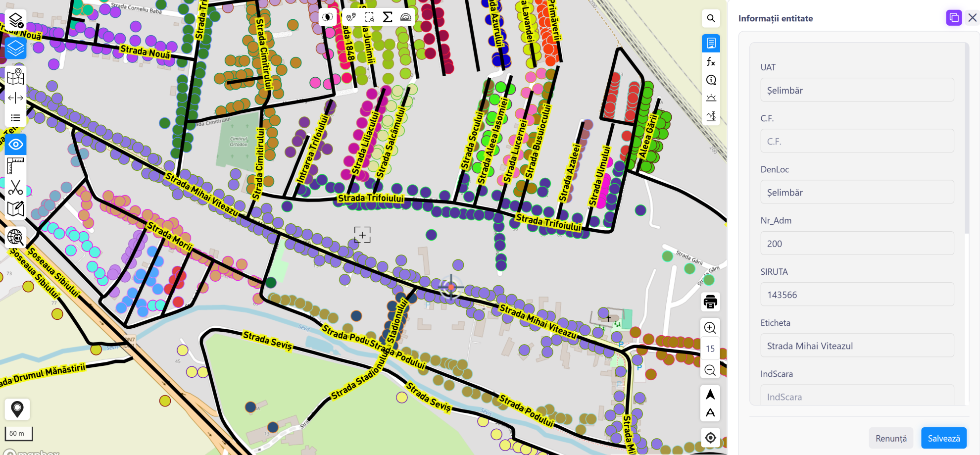Viewport: 980px width, 455px height.
Task: Expand the layer selection checkmark menu
Action: [x=15, y=20]
